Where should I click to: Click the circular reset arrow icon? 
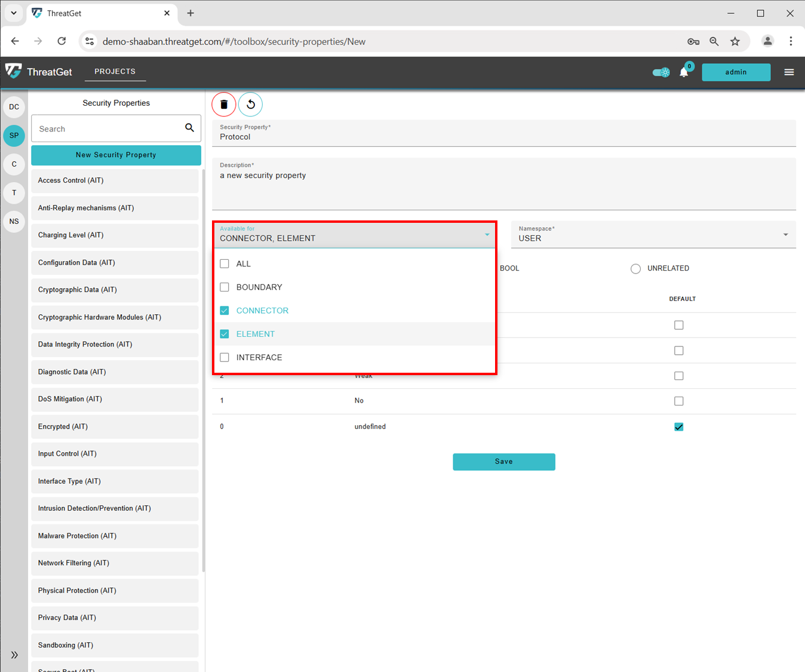point(251,105)
